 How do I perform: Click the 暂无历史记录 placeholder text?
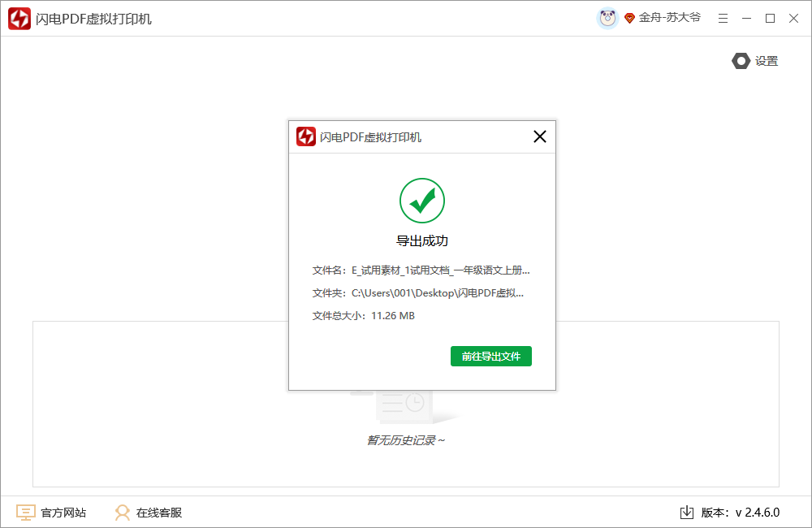[x=405, y=440]
